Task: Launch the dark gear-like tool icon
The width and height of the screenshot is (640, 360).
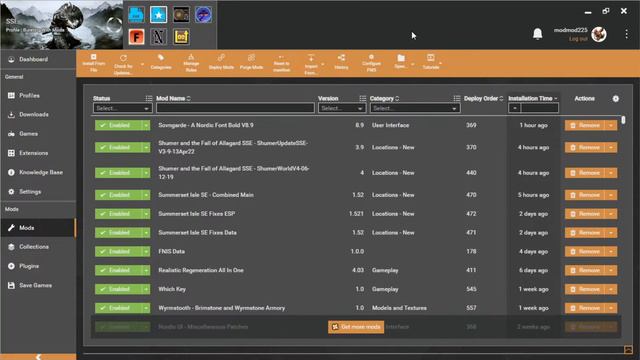Action: pyautogui.click(x=181, y=15)
